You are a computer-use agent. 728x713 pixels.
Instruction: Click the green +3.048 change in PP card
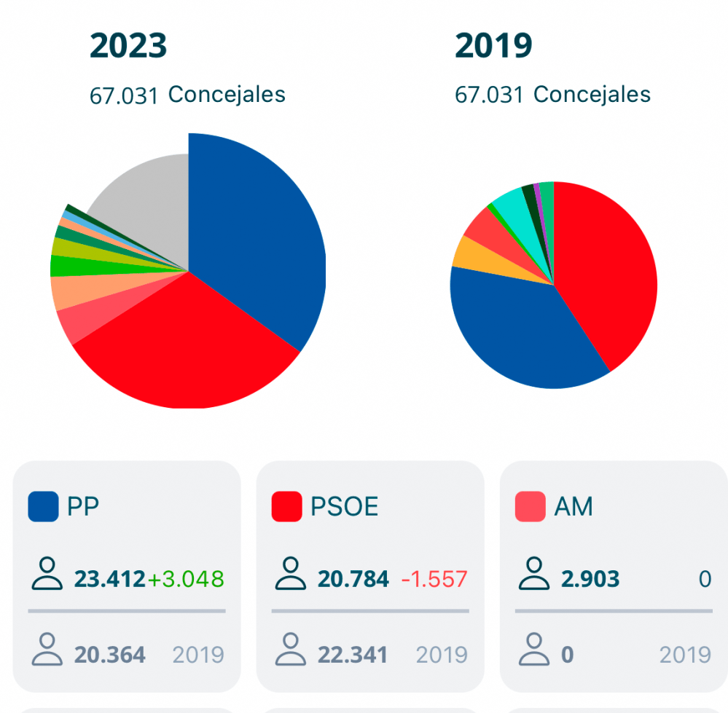click(186, 580)
